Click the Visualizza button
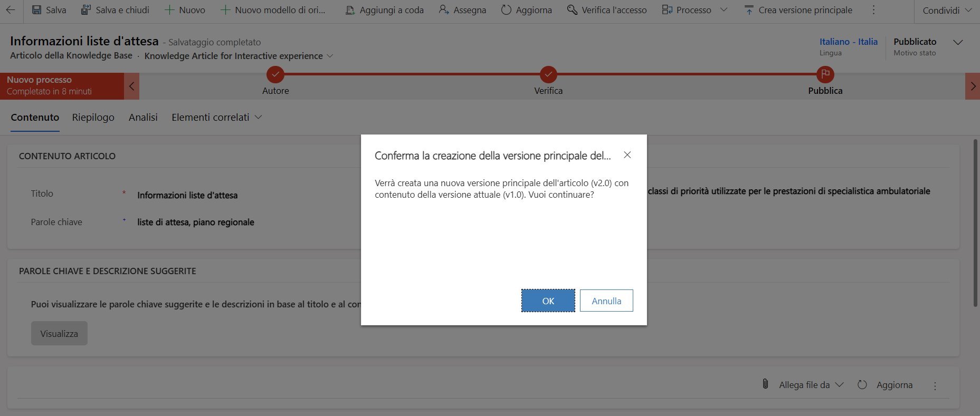980x416 pixels. [59, 333]
